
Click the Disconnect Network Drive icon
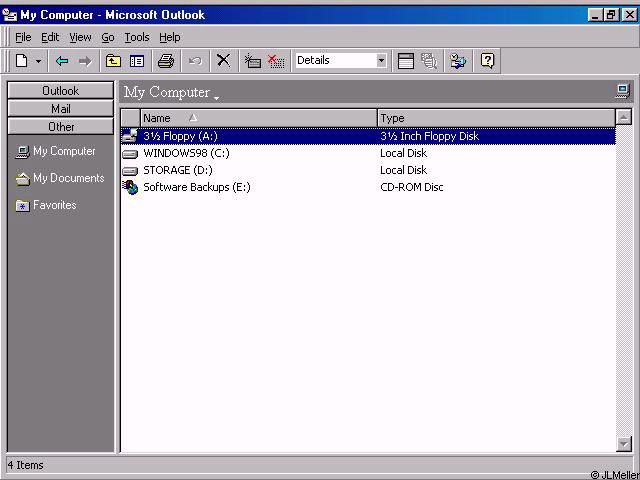coord(276,61)
